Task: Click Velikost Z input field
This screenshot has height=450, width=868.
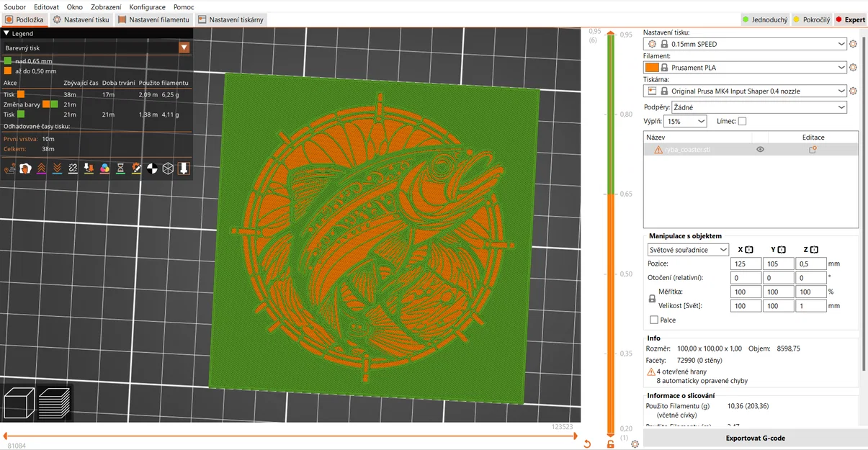Action: point(810,306)
